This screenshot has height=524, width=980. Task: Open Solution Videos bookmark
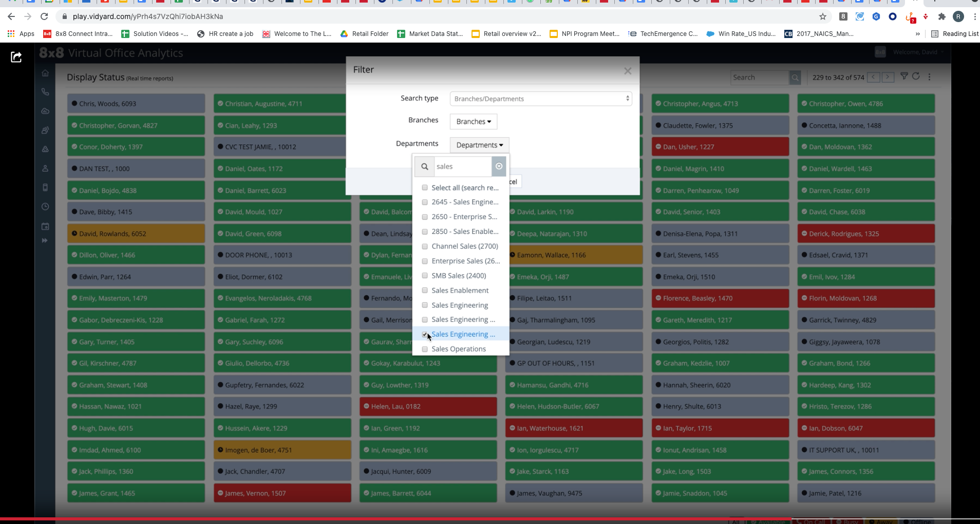(x=155, y=34)
